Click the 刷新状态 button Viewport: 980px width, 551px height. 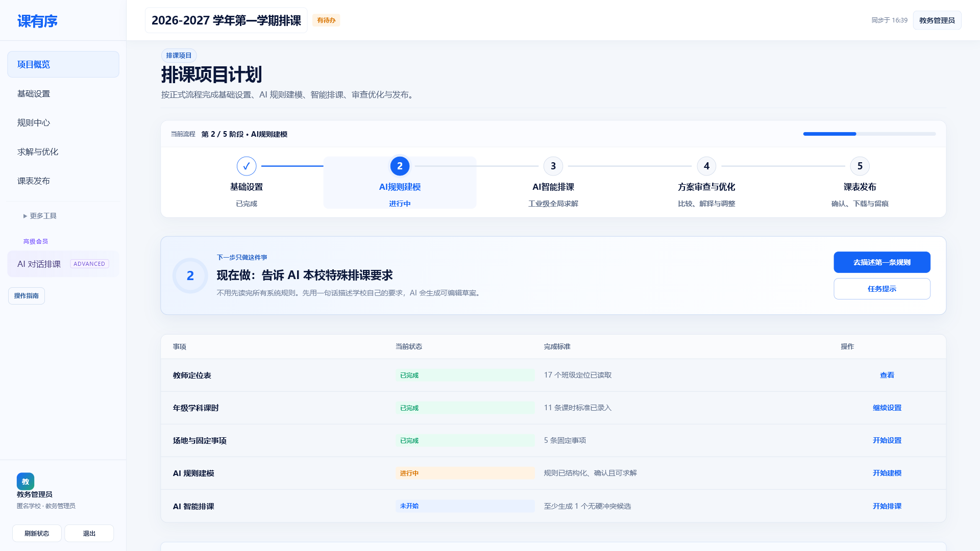(37, 533)
